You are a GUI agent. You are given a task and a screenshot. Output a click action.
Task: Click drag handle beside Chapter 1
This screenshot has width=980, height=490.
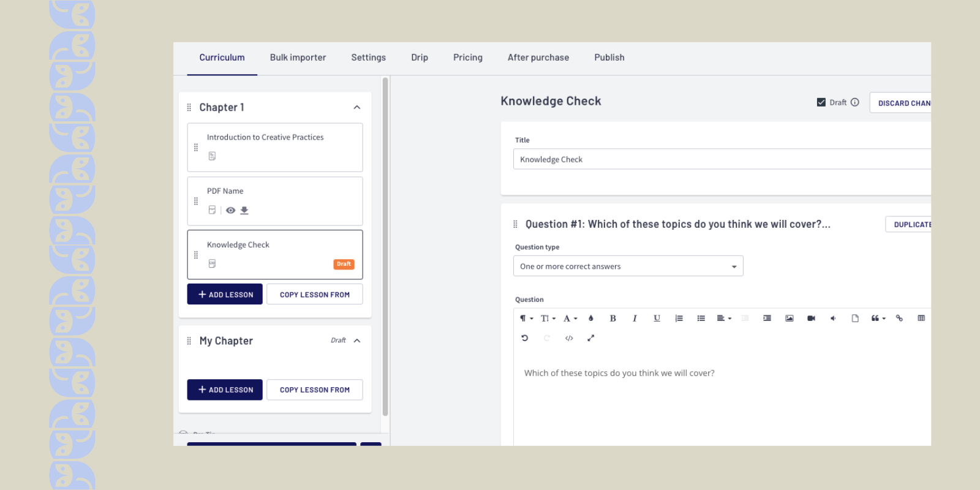pos(189,107)
